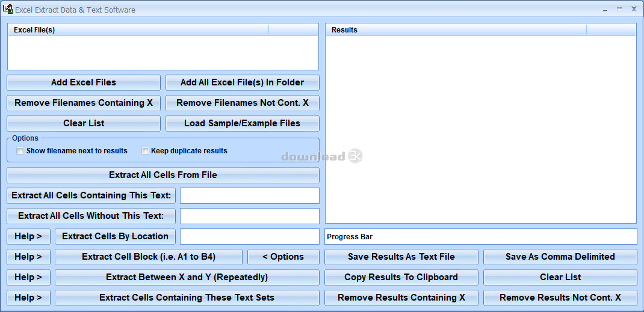Load Sample/Example Files

point(243,123)
